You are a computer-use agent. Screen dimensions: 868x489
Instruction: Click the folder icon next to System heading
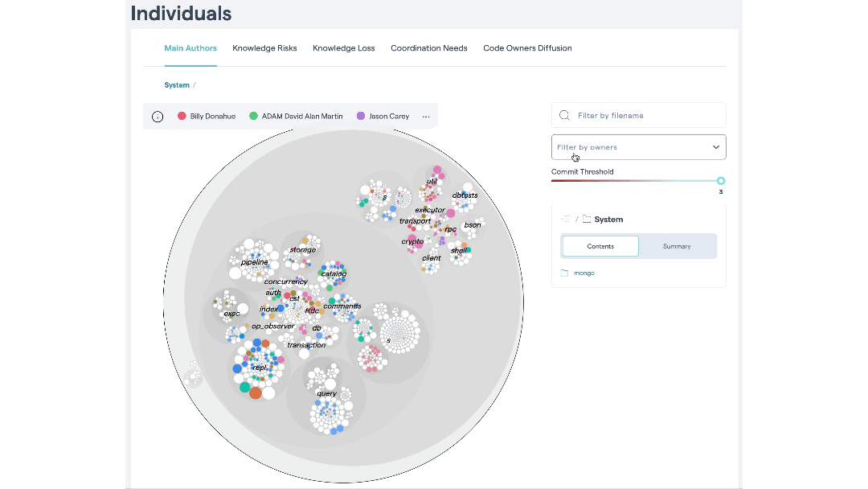(587, 218)
